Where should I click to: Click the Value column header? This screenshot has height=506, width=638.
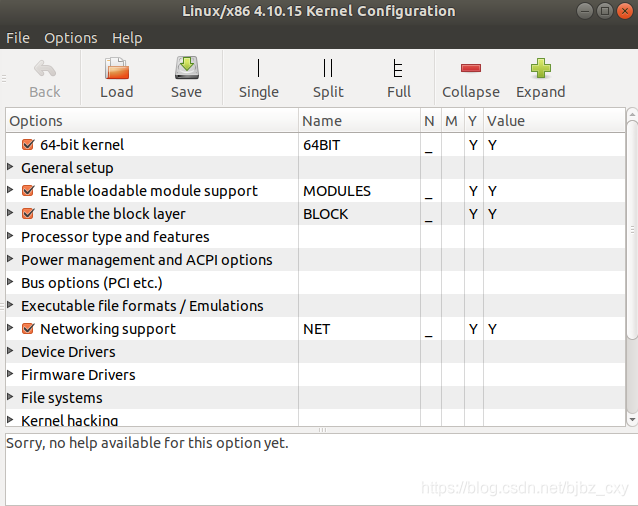tap(554, 121)
